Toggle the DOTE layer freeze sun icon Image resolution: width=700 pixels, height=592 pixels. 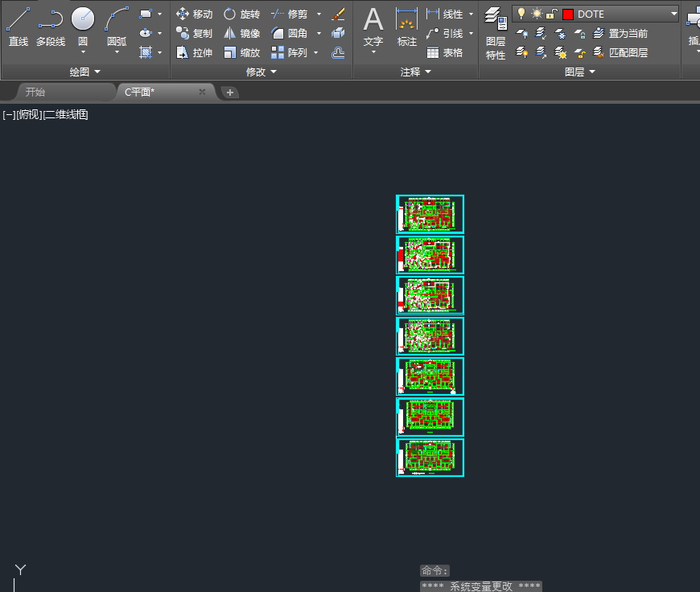click(x=537, y=14)
